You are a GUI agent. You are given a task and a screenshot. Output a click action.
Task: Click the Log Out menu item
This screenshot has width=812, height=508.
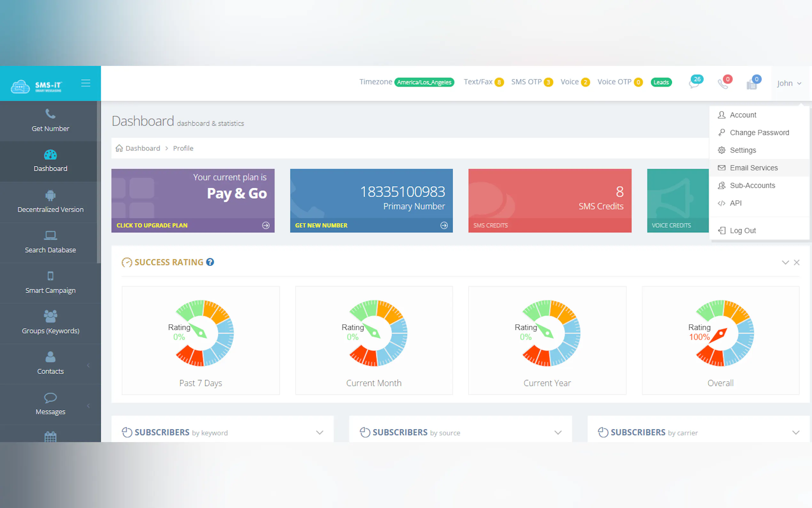tap(743, 230)
